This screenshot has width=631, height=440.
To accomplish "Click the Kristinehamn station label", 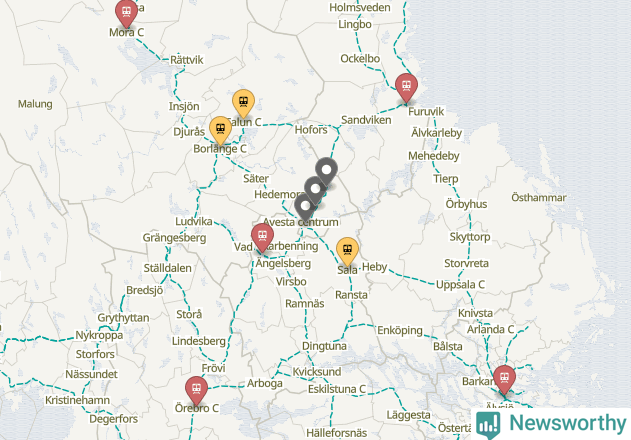I will (77, 400).
